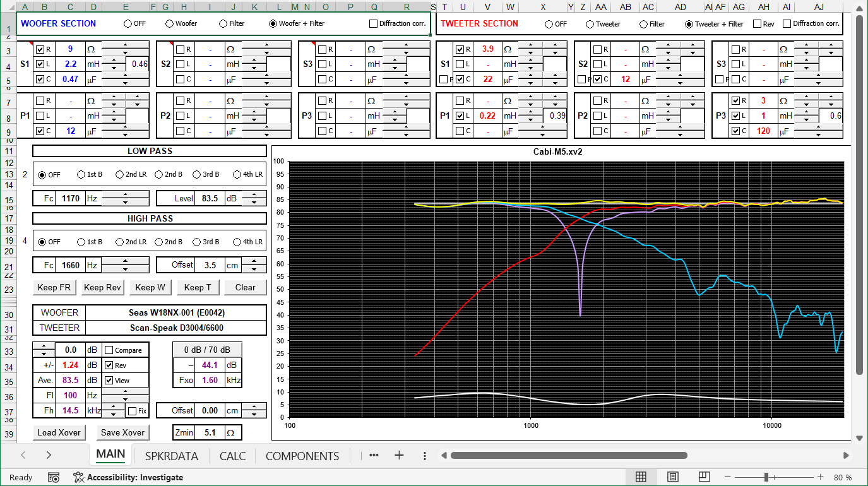This screenshot has height=486, width=868.
Task: Go to previous sheet tab arrow
Action: tap(23, 455)
